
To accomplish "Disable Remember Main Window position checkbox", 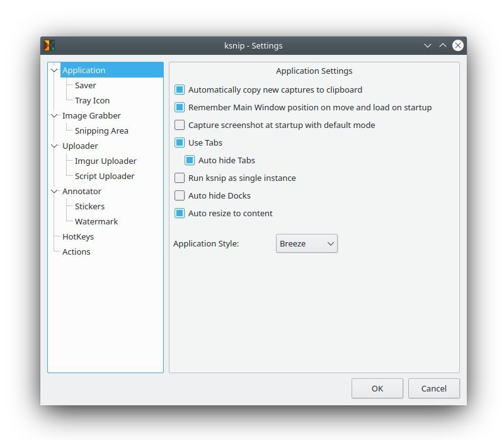I will coord(180,107).
